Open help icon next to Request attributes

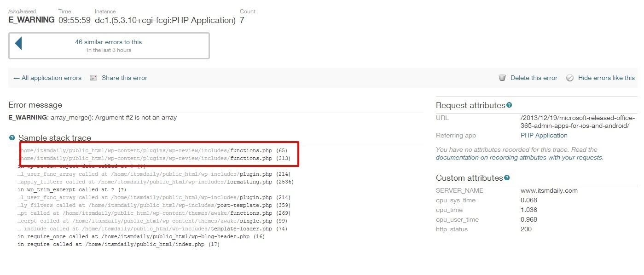pos(509,105)
